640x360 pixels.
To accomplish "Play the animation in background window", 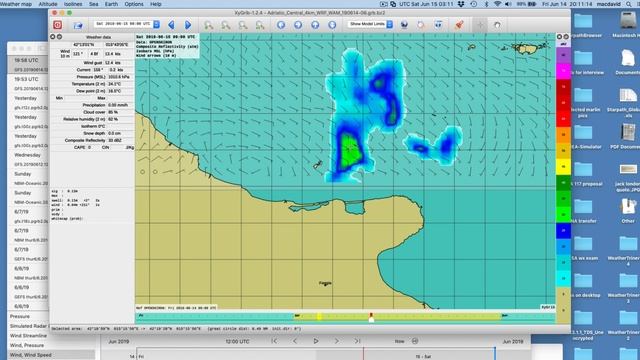I will pos(316,341).
